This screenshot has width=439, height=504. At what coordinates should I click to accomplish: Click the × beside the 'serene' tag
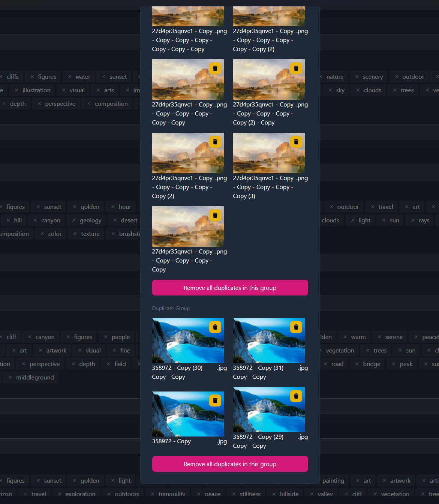tap(379, 337)
